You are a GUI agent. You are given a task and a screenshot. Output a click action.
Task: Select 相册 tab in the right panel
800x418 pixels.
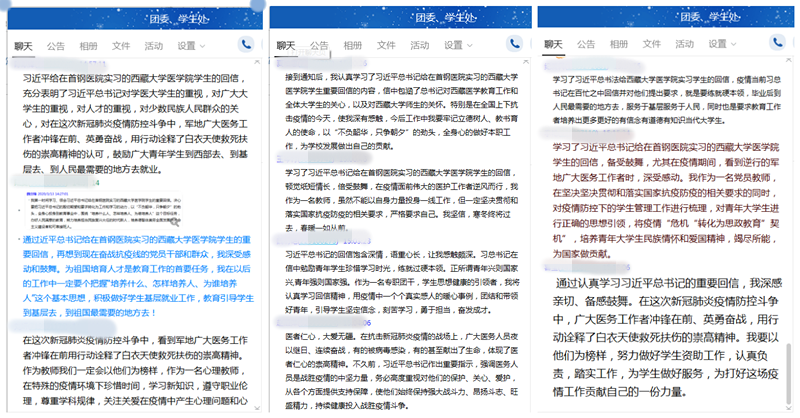tap(620, 46)
